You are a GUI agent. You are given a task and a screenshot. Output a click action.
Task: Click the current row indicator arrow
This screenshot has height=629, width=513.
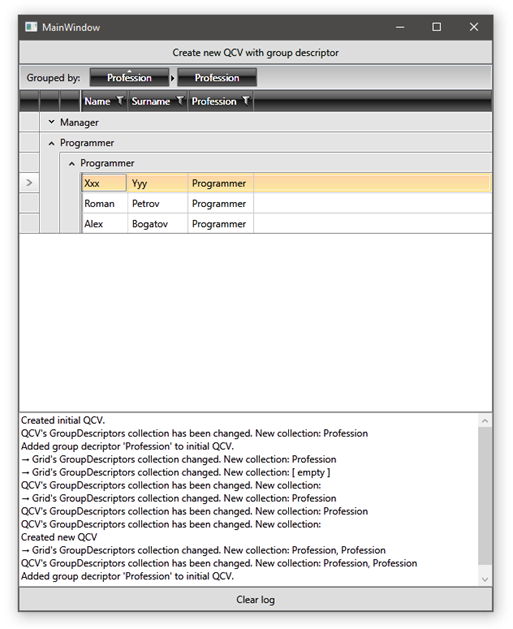(29, 183)
